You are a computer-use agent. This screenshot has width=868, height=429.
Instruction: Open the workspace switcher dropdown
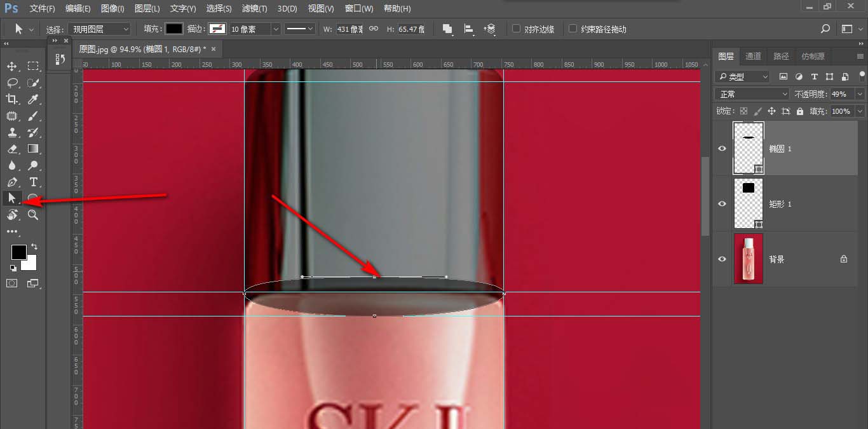848,29
